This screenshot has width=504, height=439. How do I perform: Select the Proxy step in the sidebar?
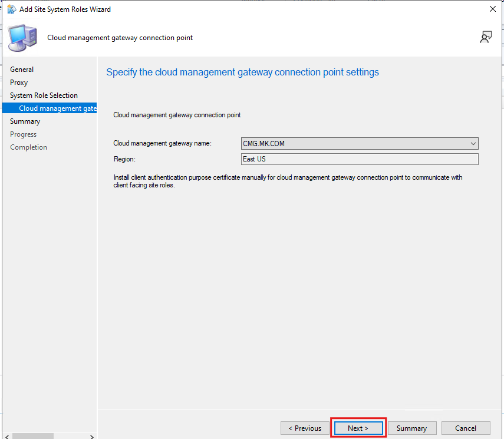tap(19, 82)
